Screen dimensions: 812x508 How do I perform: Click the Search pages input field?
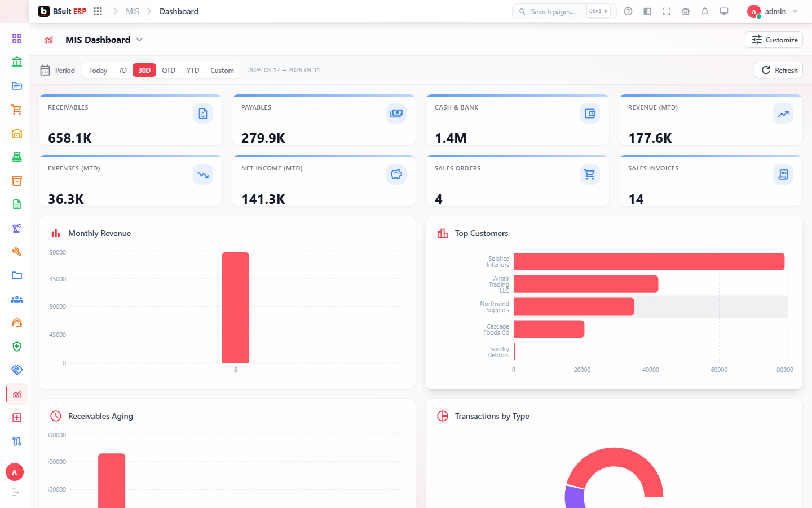564,11
